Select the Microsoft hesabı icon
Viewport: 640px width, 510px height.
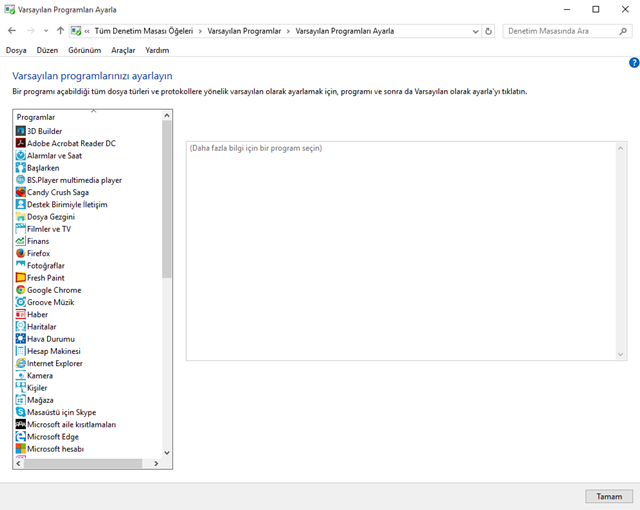coord(20,449)
